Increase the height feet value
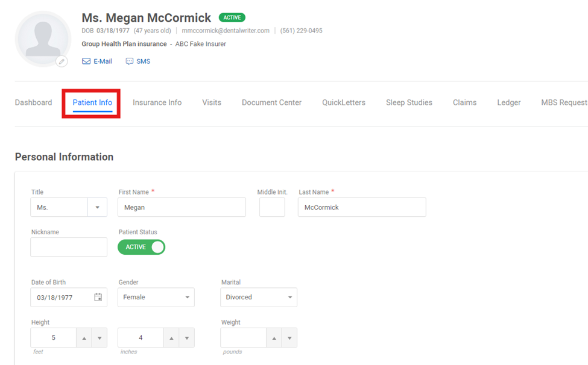 84,338
